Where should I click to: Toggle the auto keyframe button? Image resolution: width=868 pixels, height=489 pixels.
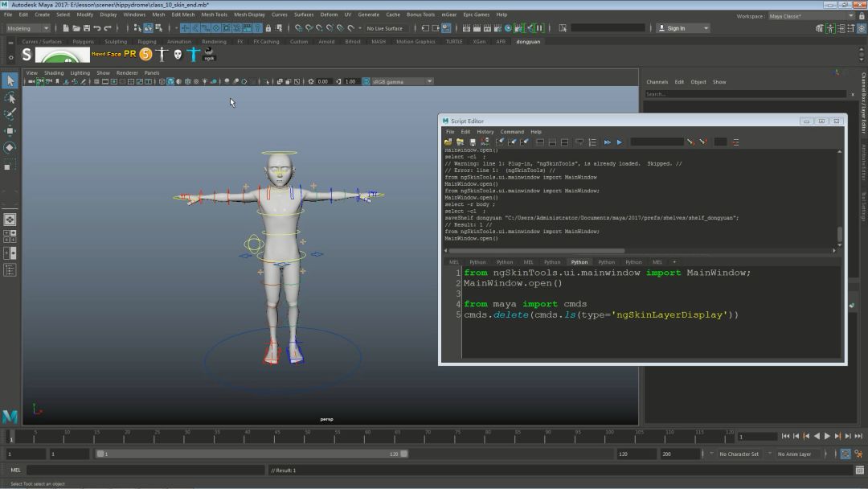coord(845,454)
